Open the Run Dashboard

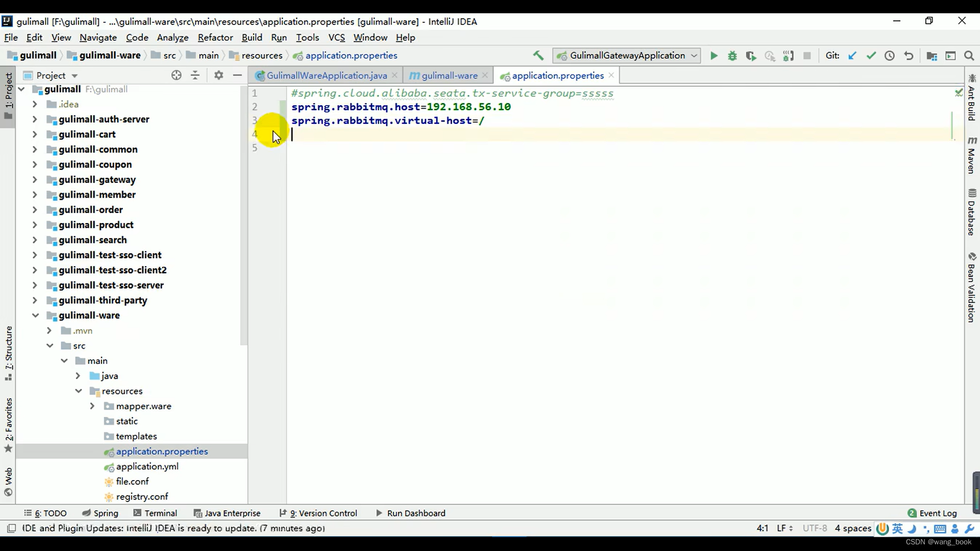[x=410, y=513]
